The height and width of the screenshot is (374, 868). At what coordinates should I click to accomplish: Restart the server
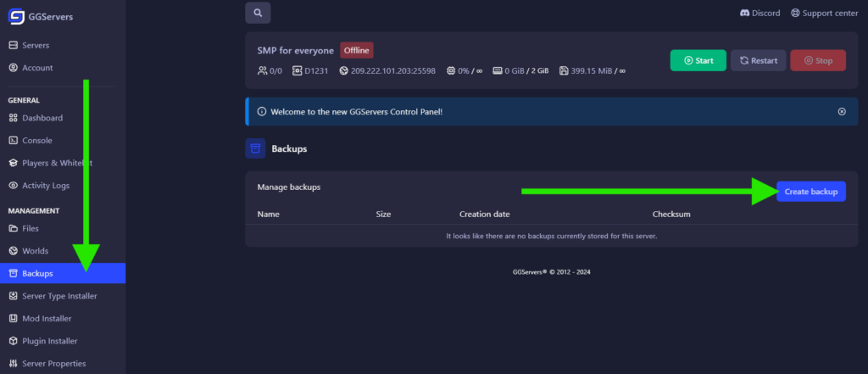click(758, 60)
